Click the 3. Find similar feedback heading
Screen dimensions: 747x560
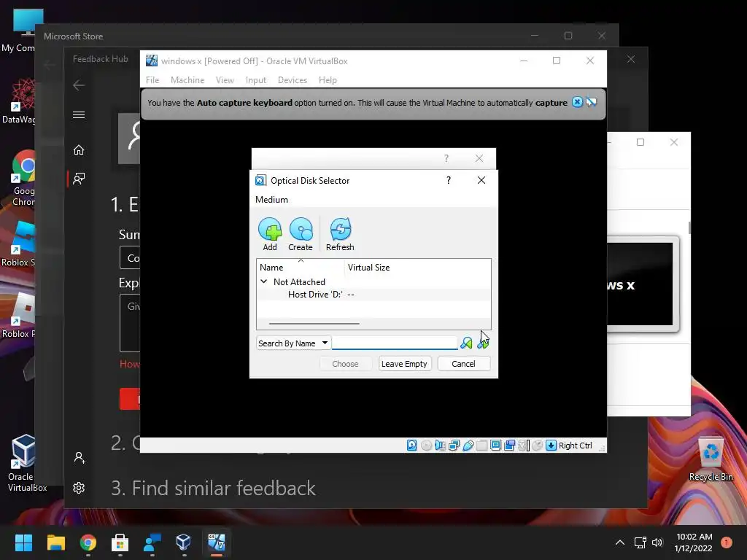[x=214, y=488]
